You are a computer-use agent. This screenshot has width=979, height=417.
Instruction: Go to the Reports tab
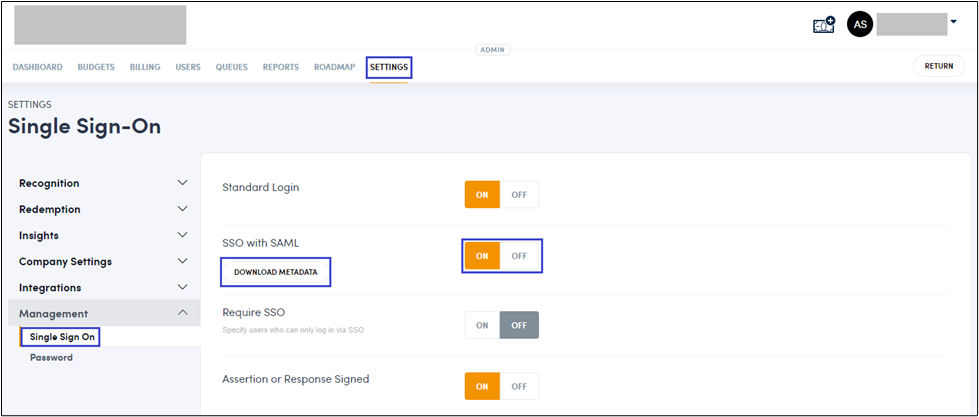pyautogui.click(x=281, y=67)
